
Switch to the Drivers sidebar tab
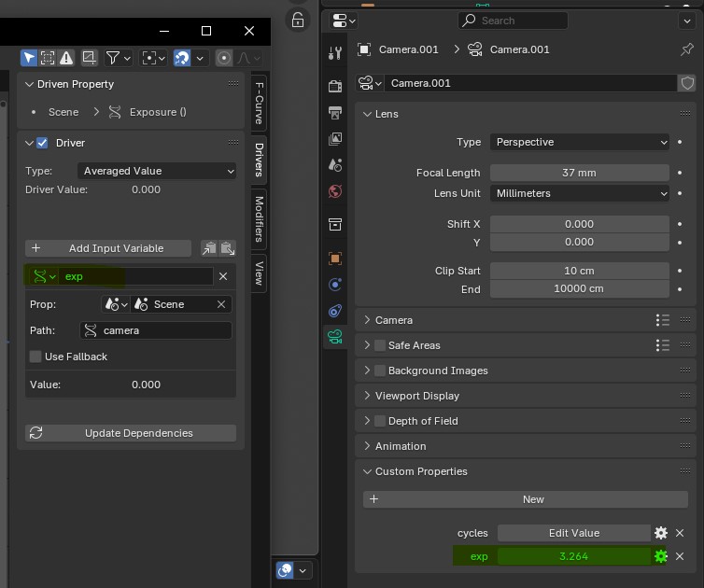point(259,160)
